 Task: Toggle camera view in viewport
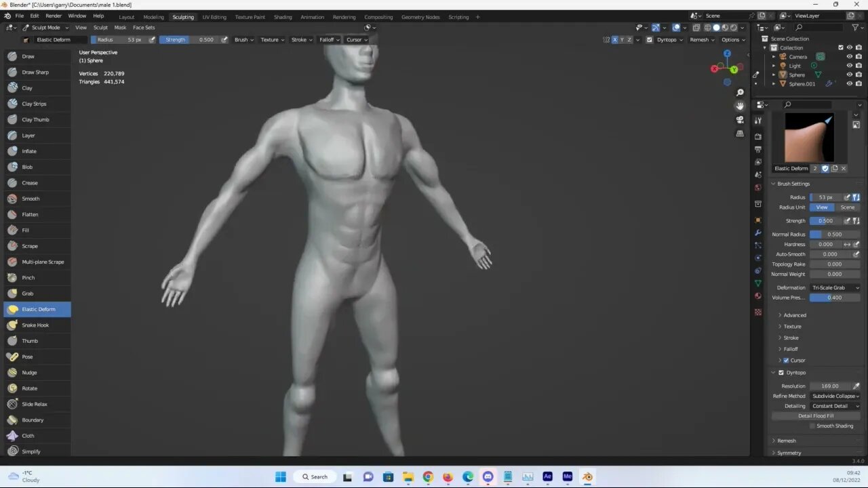coord(740,120)
